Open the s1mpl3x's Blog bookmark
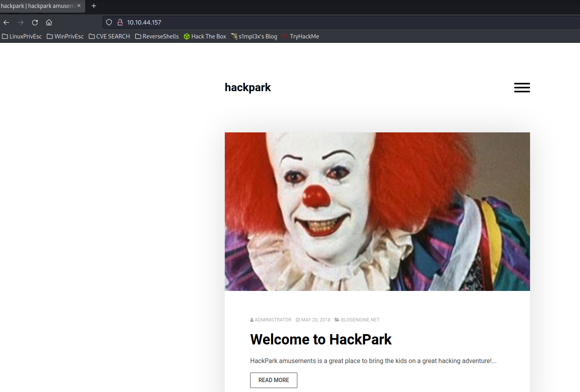This screenshot has width=580, height=392. click(x=254, y=36)
